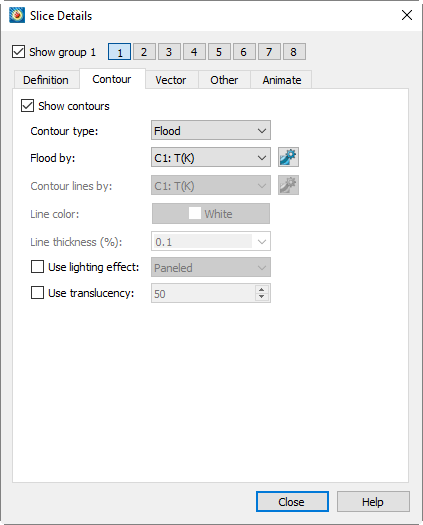The image size is (423, 525).
Task: Go to the Animate tab
Action: (x=282, y=80)
